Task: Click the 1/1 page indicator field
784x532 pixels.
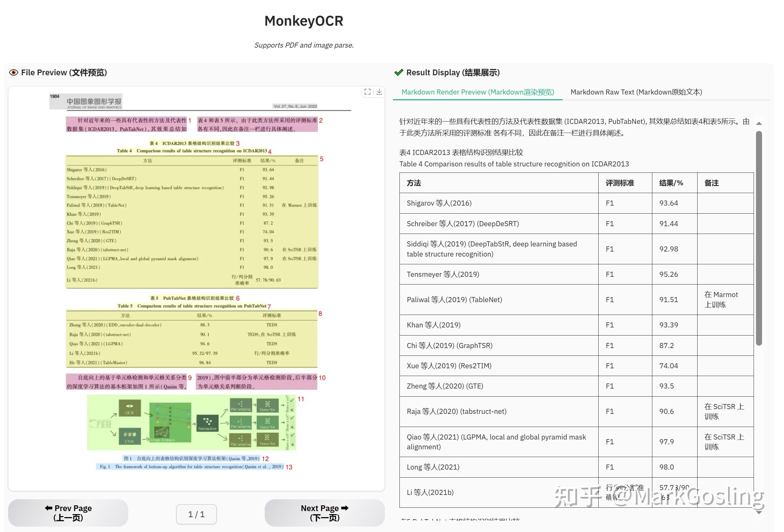Action: [x=197, y=514]
